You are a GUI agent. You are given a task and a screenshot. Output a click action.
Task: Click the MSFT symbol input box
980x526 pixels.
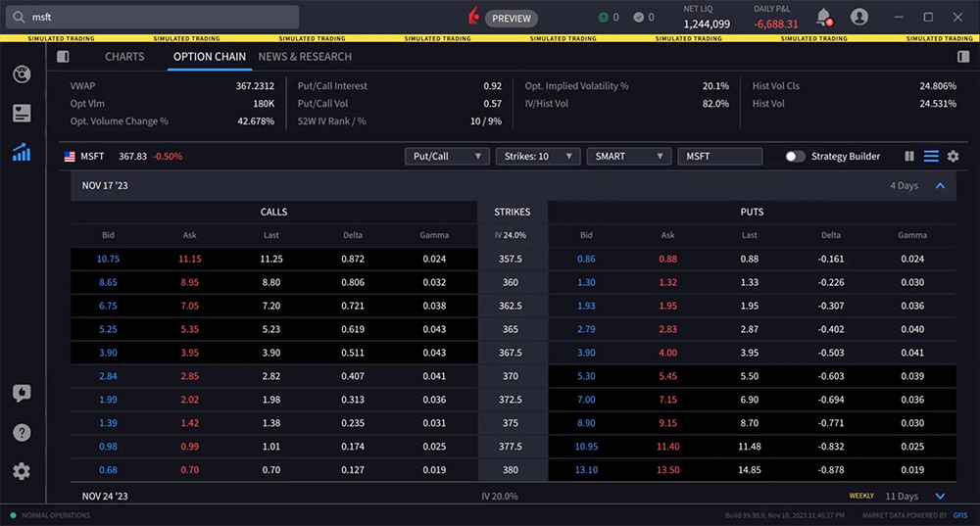pos(720,156)
